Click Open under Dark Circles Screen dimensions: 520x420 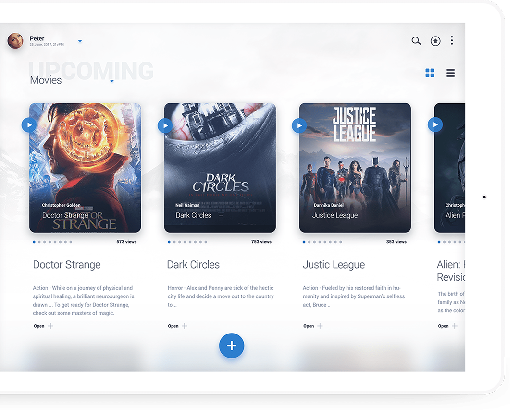pos(173,326)
